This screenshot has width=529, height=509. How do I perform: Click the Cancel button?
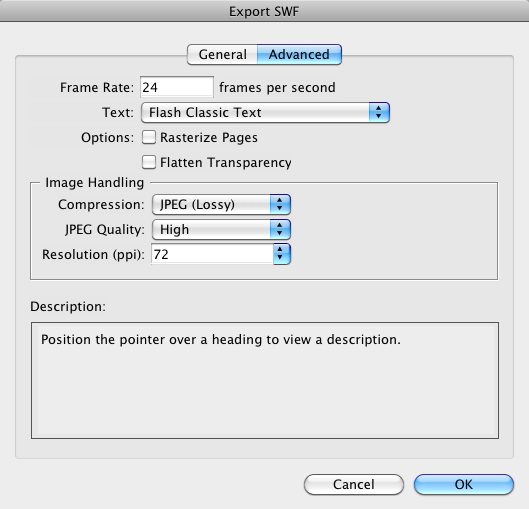point(354,485)
